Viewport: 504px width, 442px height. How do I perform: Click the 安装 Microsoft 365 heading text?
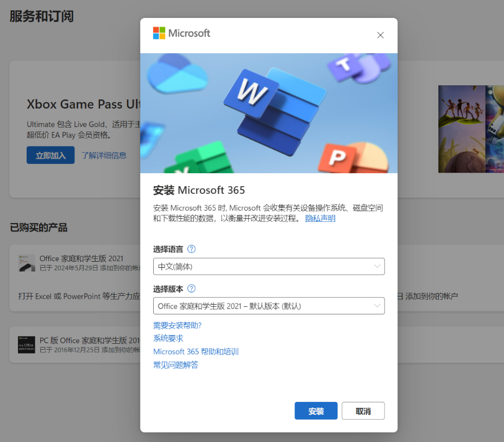199,190
